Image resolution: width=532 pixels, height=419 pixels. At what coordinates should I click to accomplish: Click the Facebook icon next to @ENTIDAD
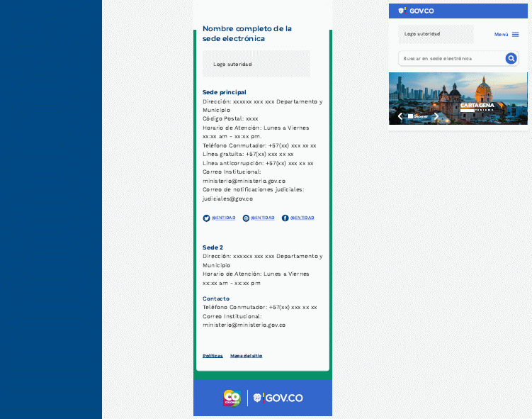click(x=285, y=218)
